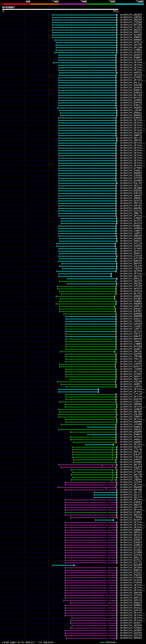Image resolution: width=146 pixels, height=644 pixels.
Task: Select the UniRef100_P13639 label
Action: point(131,580)
